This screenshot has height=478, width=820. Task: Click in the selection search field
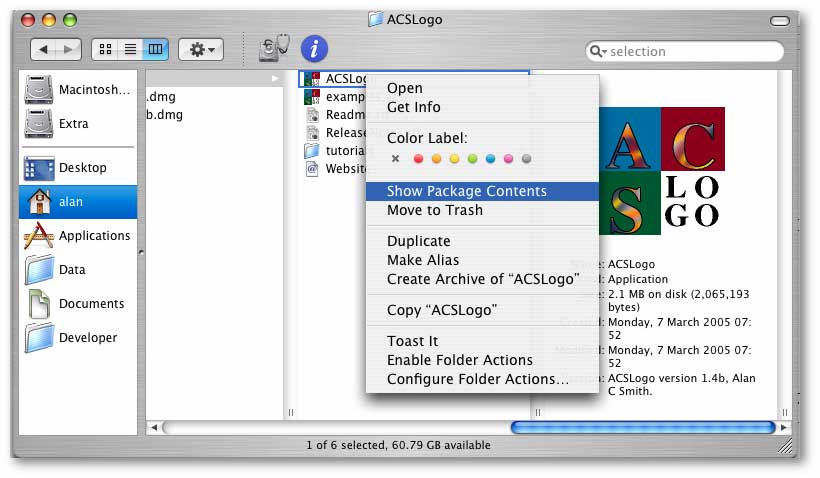tap(690, 52)
